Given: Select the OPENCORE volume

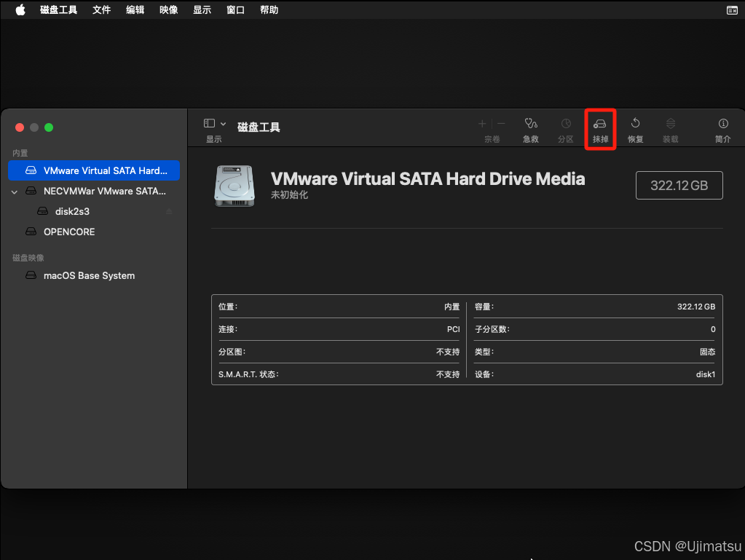Looking at the screenshot, I should tap(94, 232).
